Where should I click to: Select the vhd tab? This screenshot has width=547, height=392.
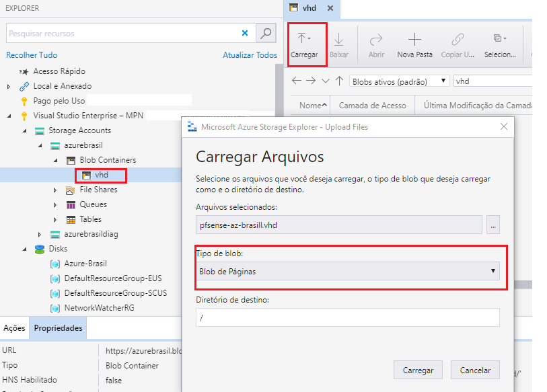309,8
